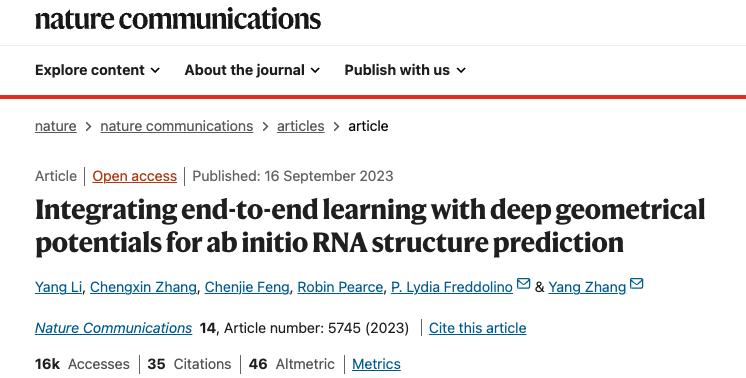Image resolution: width=746 pixels, height=378 pixels.
Task: Click author Yang Zhang name
Action: [587, 287]
